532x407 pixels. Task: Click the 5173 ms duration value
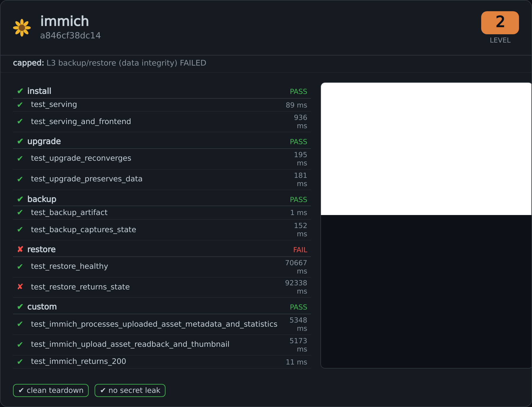(x=298, y=345)
